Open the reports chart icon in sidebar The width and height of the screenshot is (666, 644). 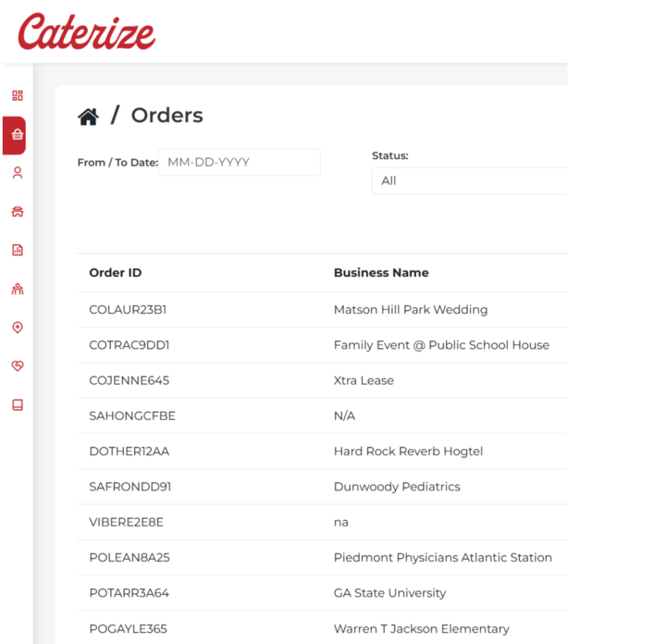[x=17, y=250]
